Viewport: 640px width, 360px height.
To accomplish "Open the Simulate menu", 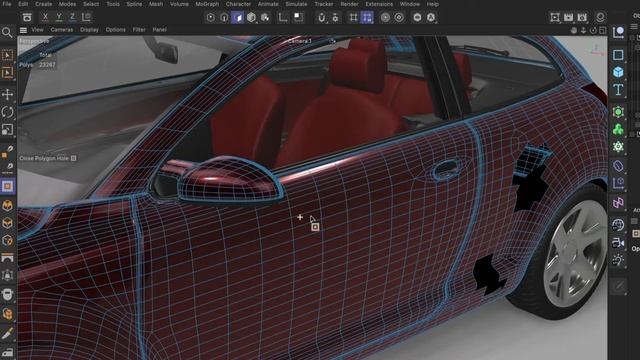I will point(296,4).
